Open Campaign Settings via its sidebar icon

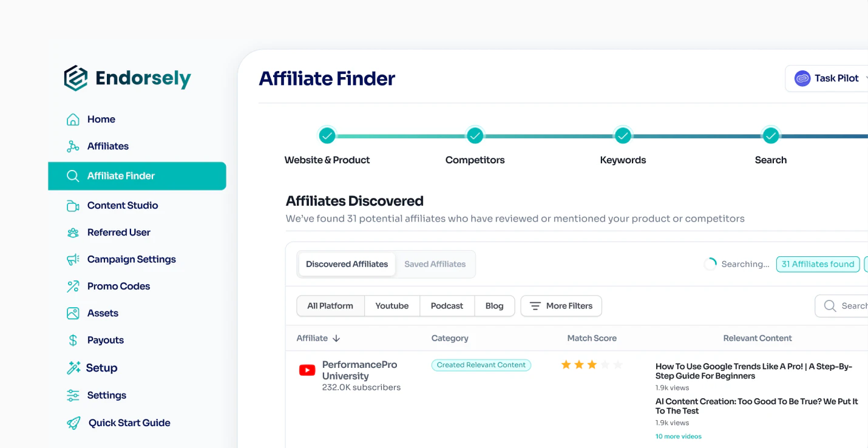(x=72, y=259)
